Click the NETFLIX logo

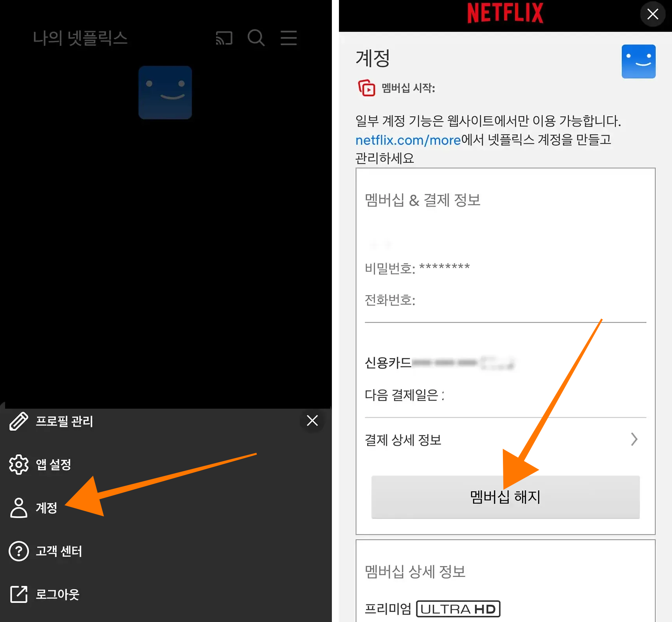pos(505,13)
